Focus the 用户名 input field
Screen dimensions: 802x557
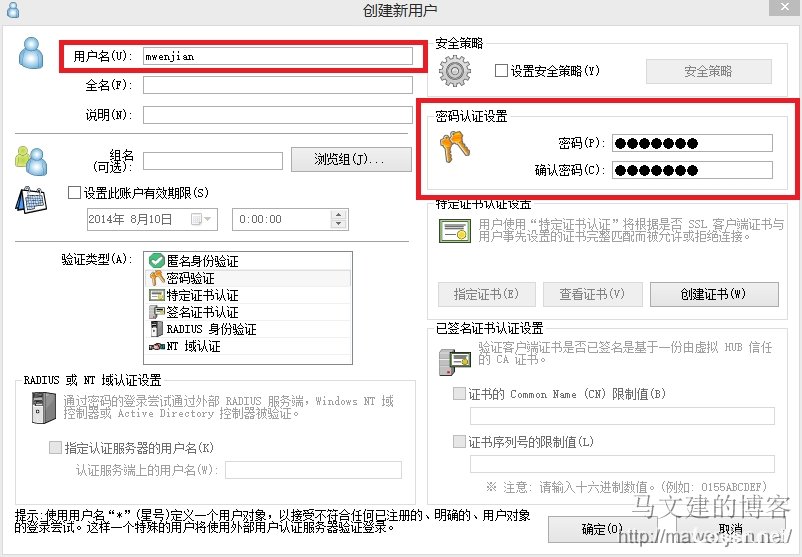(x=278, y=56)
